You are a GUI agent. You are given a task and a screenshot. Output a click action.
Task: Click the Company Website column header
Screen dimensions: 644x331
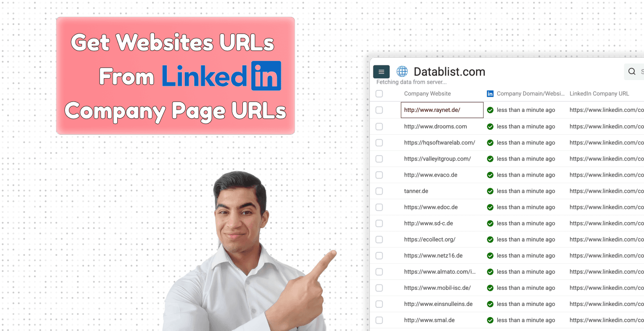click(427, 93)
